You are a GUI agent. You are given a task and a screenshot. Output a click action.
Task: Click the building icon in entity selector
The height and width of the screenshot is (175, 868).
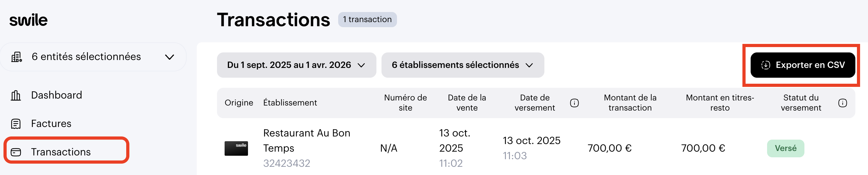coord(16,57)
